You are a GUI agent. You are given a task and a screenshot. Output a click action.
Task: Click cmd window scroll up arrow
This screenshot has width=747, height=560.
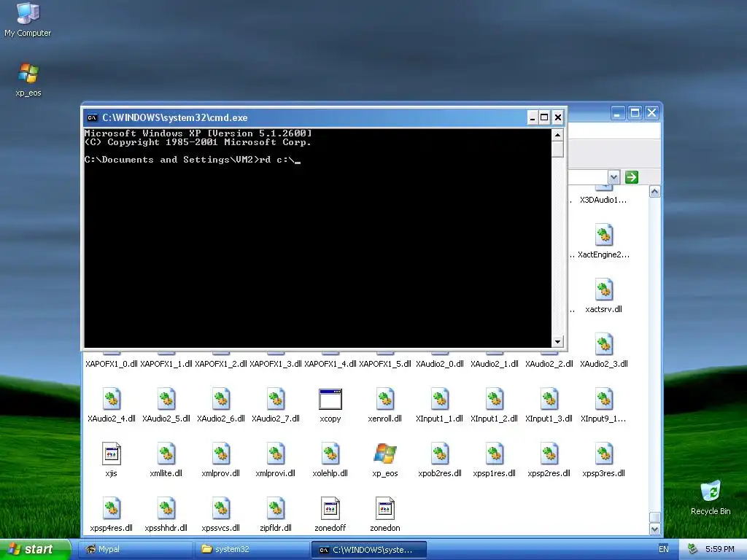coord(557,135)
